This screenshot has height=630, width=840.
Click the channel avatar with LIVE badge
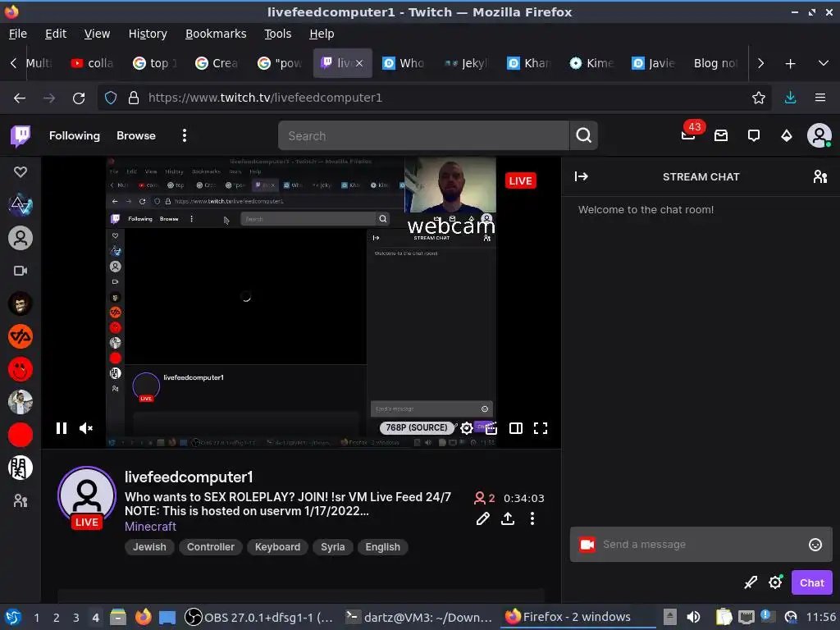[x=87, y=497]
